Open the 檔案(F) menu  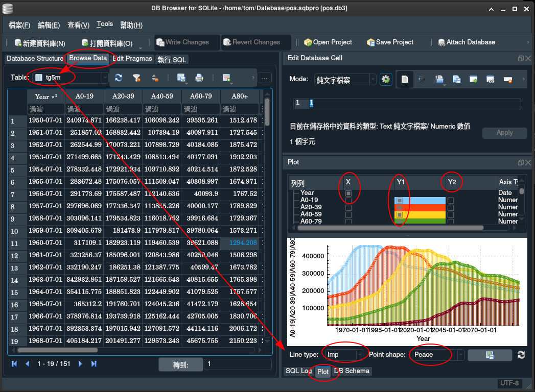pos(19,25)
